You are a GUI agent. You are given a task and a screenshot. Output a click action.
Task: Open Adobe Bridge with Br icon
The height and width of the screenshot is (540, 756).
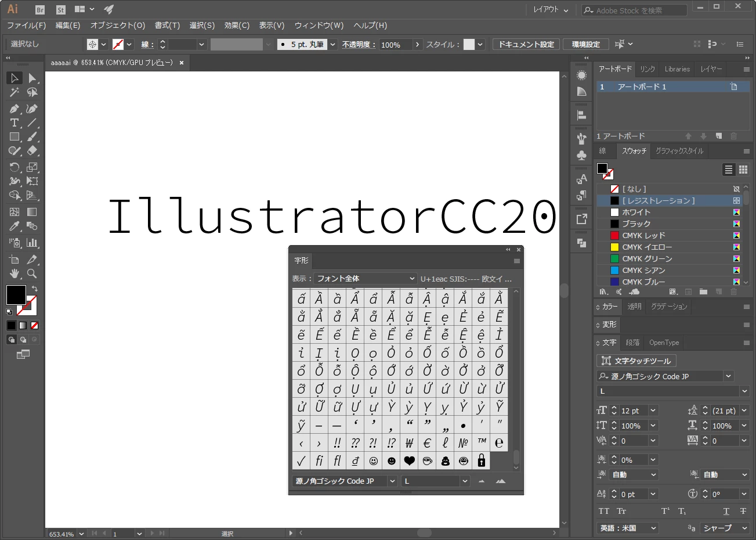click(x=40, y=9)
